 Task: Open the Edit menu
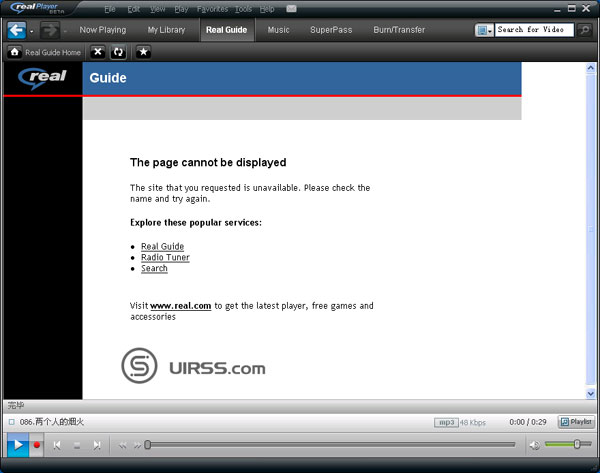pos(134,9)
